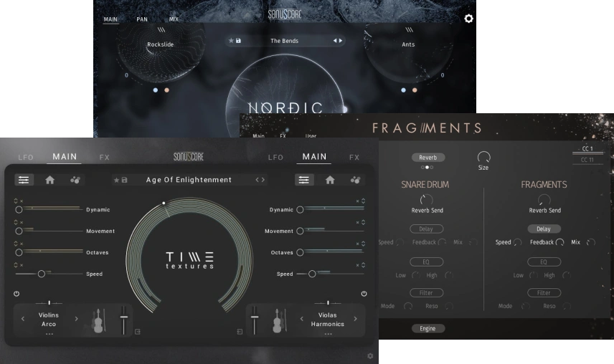
Task: Click the right home view icon
Action: (330, 180)
